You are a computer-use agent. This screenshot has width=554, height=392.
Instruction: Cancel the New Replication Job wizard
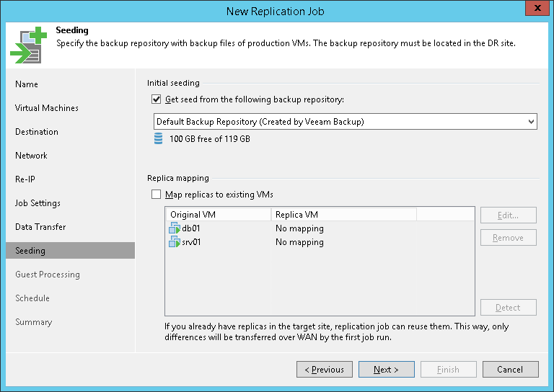510,370
